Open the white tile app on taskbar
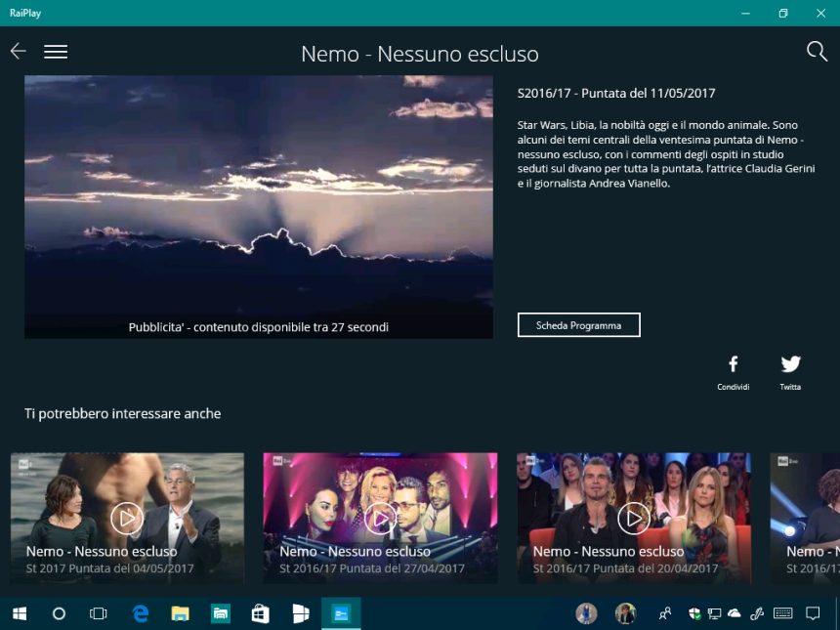This screenshot has width=840, height=630. pos(301,613)
